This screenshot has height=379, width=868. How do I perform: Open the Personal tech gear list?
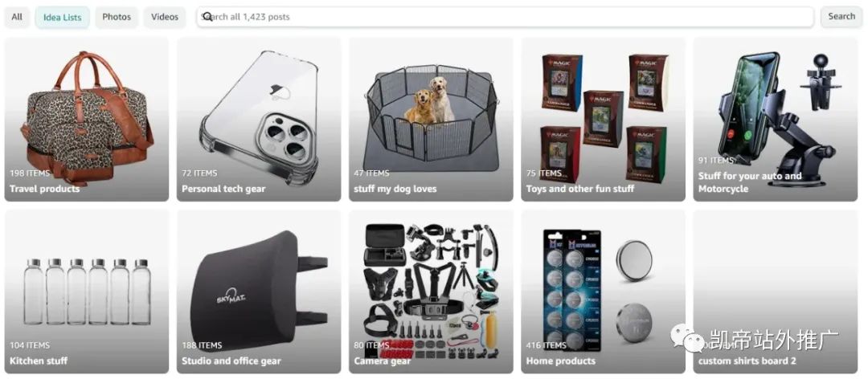259,119
